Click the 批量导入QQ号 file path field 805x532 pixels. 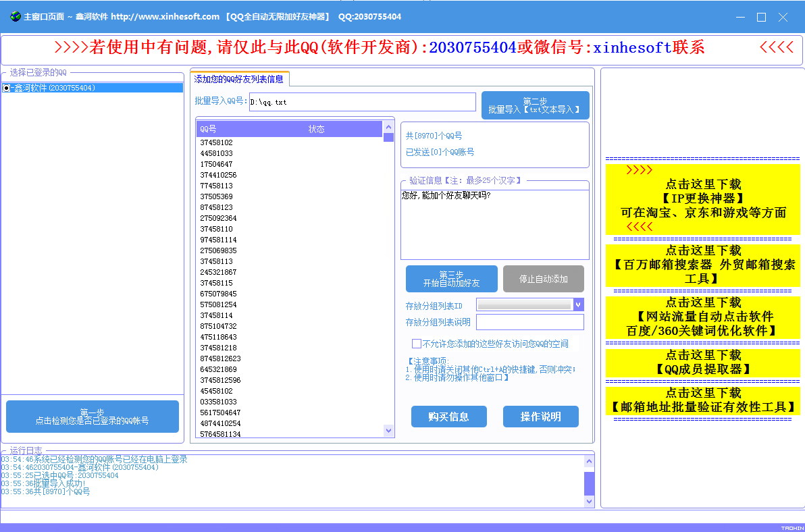point(363,101)
